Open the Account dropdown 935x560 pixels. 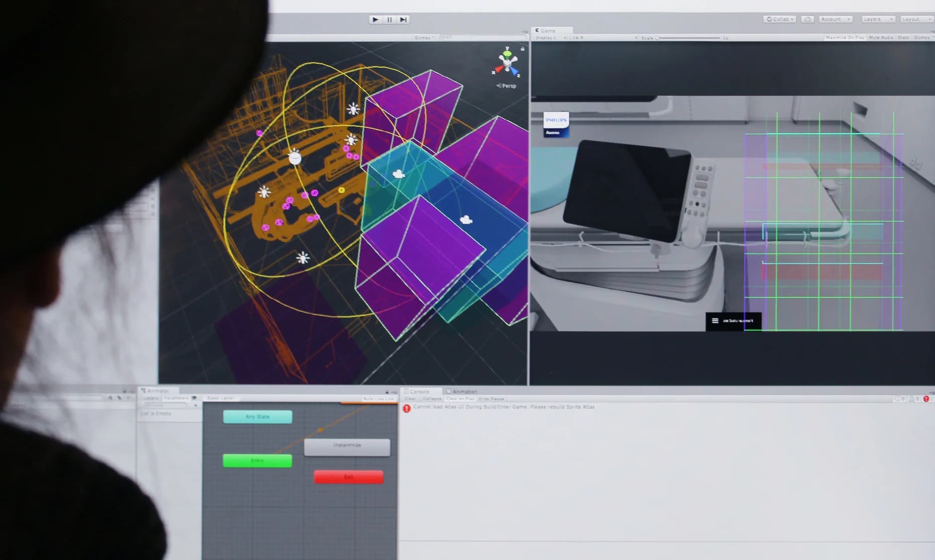[x=835, y=19]
